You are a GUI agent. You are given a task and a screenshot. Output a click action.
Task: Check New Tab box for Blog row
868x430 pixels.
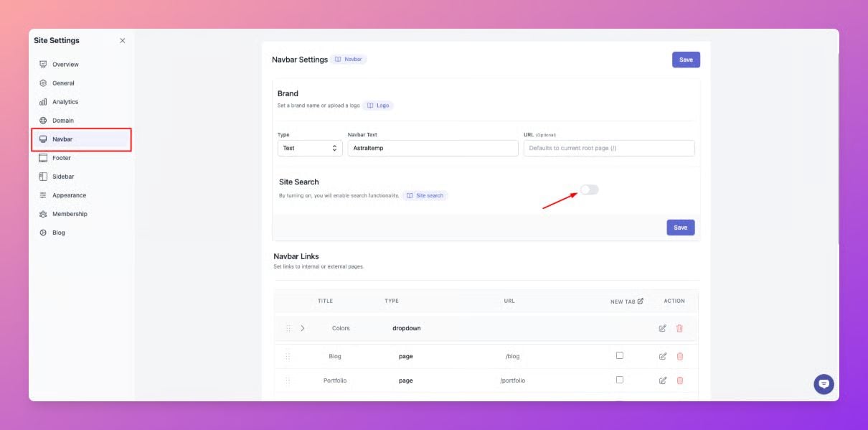coord(620,355)
